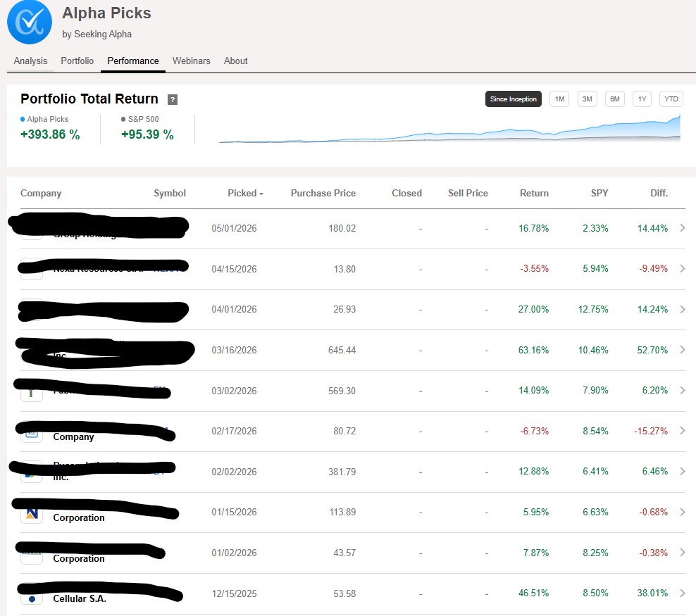Open the Webinars tab
Screen dimensions: 696x616
(x=192, y=61)
